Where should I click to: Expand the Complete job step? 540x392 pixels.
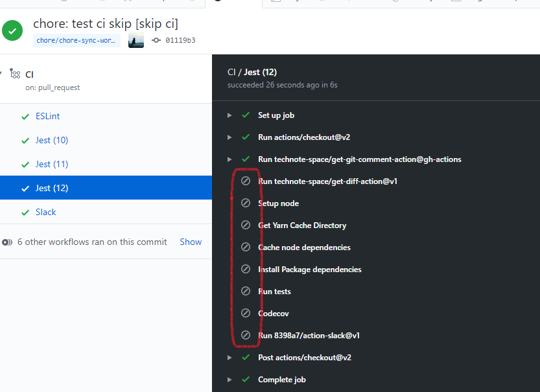[229, 380]
